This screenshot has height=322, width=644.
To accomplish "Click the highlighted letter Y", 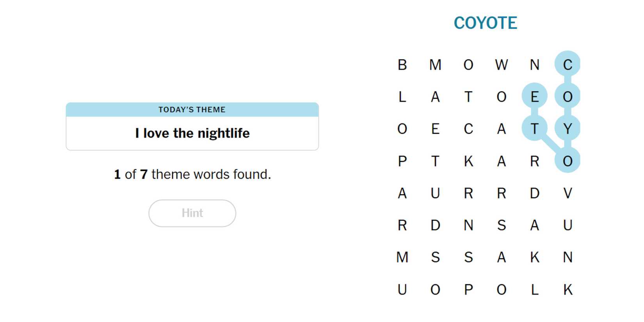I will [568, 129].
